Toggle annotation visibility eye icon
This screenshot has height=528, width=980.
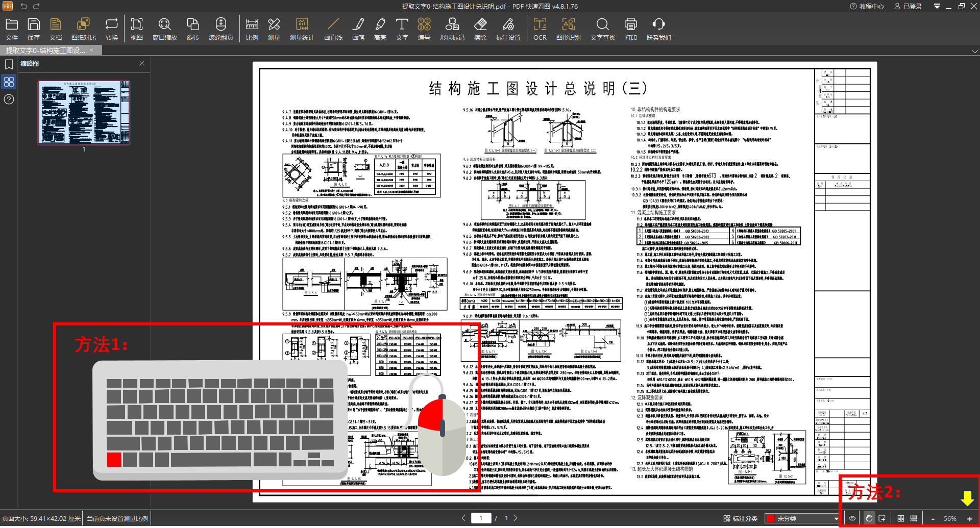pos(852,518)
